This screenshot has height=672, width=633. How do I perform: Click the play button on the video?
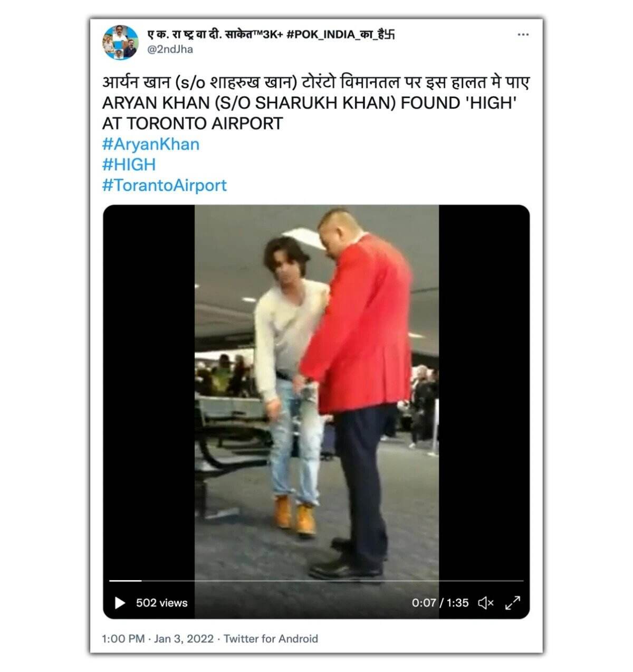(120, 603)
